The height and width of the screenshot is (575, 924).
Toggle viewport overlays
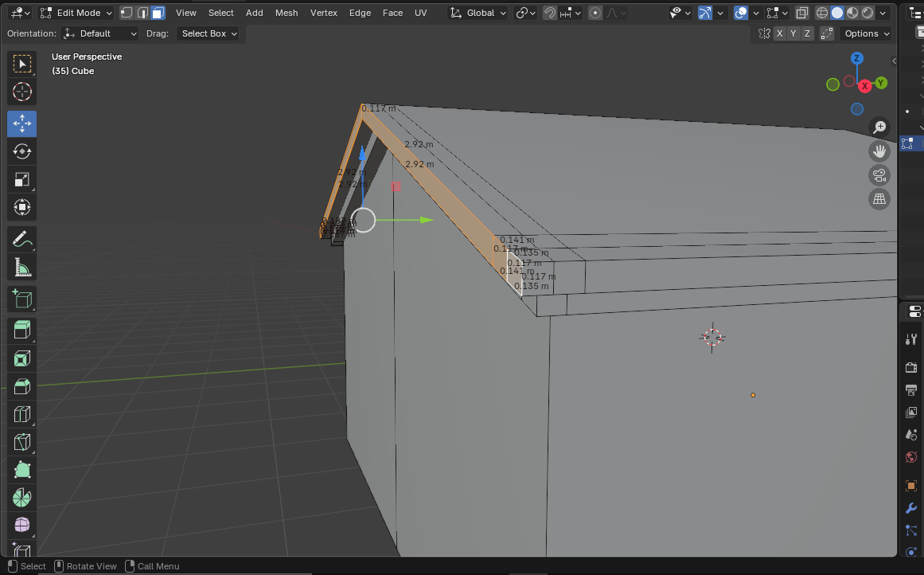click(x=741, y=13)
